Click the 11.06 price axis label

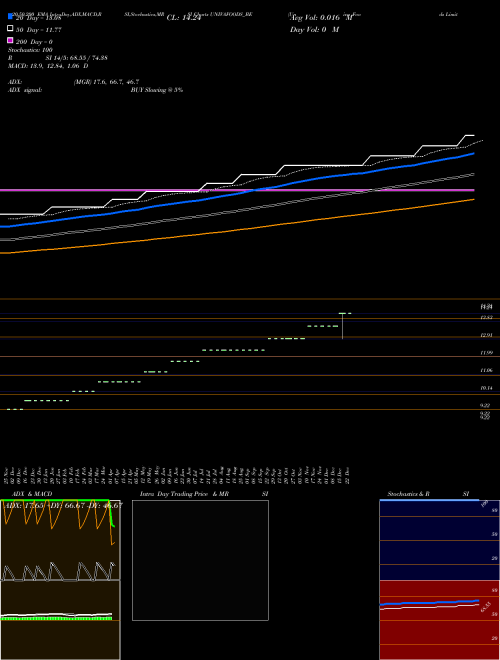click(487, 370)
